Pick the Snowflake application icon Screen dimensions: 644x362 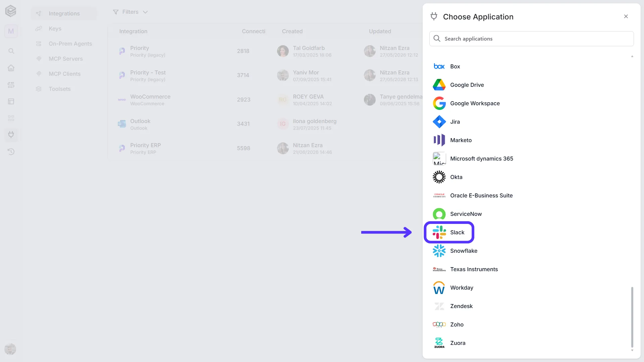[x=439, y=251]
